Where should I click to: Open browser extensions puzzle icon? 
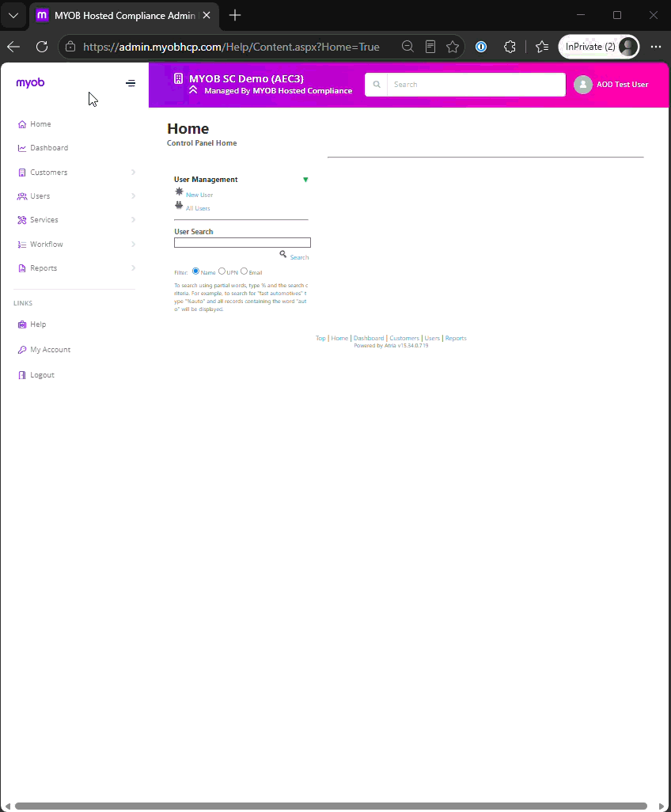tap(510, 47)
